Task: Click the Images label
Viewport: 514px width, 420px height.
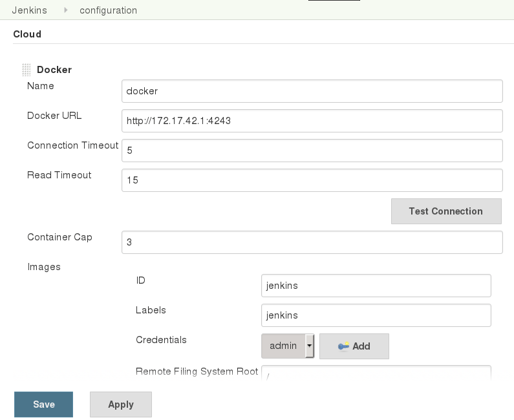Action: pyautogui.click(x=44, y=267)
